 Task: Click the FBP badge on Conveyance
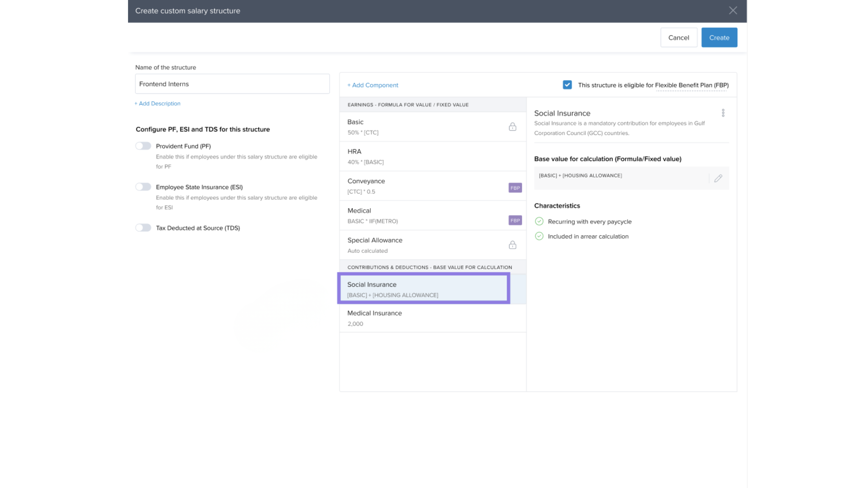tap(515, 188)
